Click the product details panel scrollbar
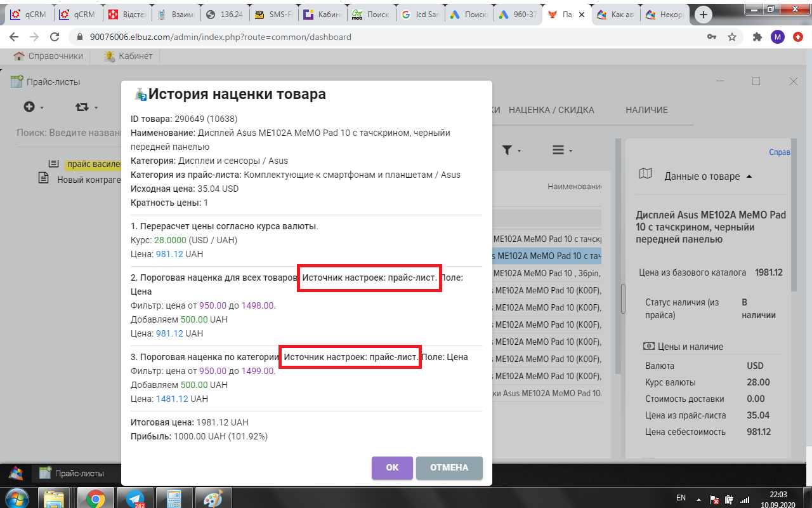Viewport: 812px width, 508px height. point(794,216)
